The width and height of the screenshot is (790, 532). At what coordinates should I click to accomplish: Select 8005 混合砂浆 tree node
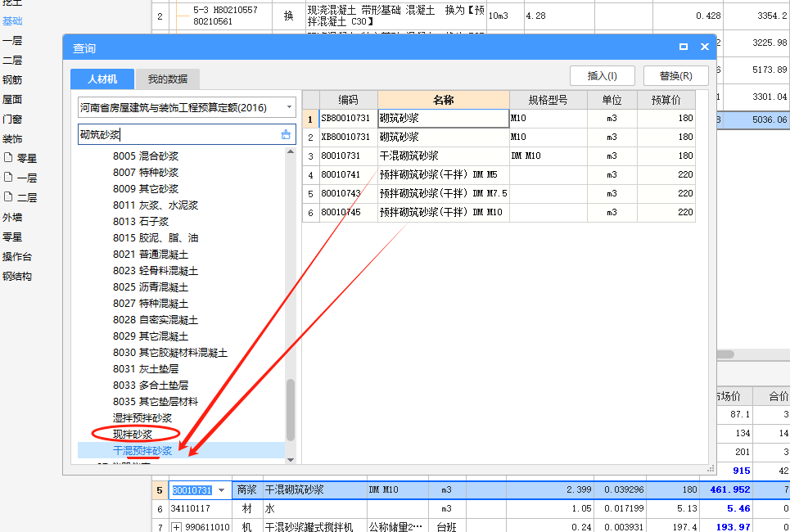pyautogui.click(x=146, y=156)
